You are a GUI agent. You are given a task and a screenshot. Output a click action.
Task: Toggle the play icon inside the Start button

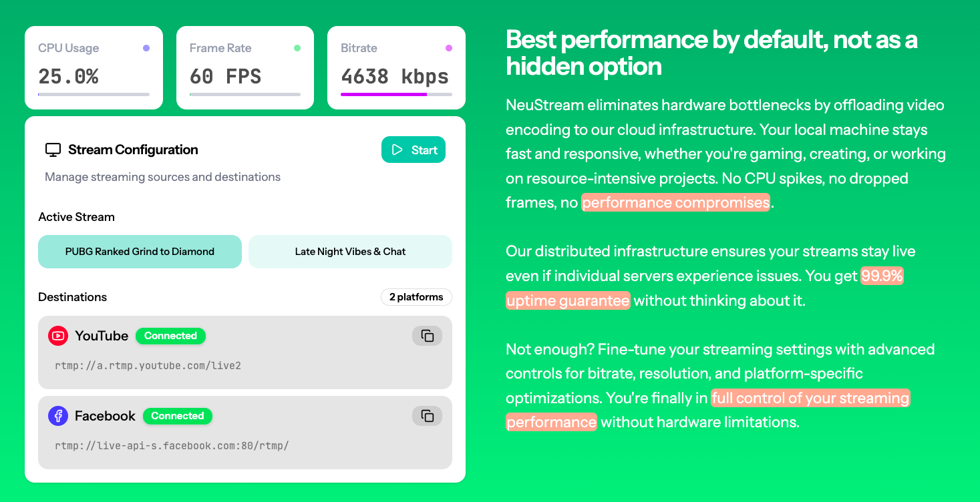pos(397,150)
